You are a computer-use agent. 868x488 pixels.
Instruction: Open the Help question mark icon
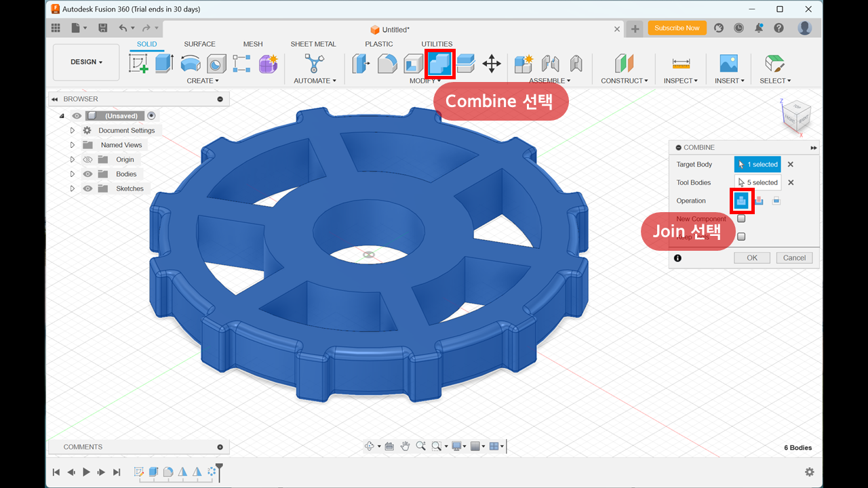[x=778, y=28]
